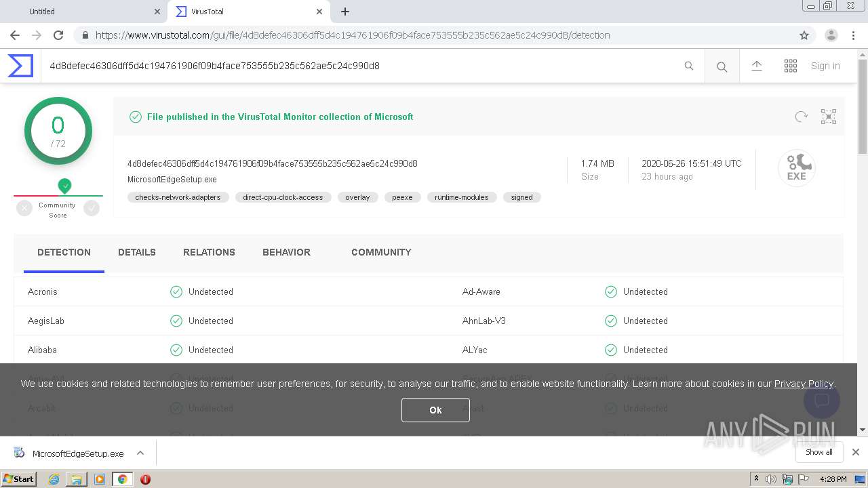Click the Ad-Aware engine name
Screen dimensions: 868x488
481,291
